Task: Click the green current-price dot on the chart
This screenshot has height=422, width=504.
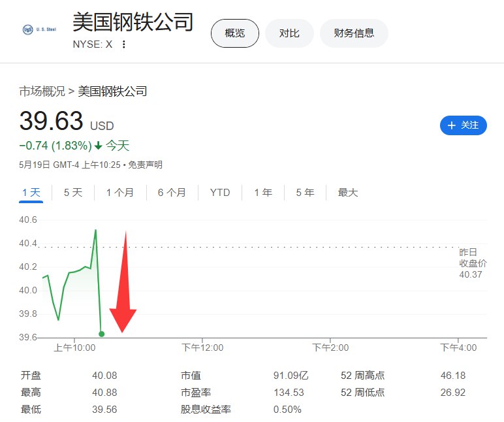Action: [x=102, y=334]
